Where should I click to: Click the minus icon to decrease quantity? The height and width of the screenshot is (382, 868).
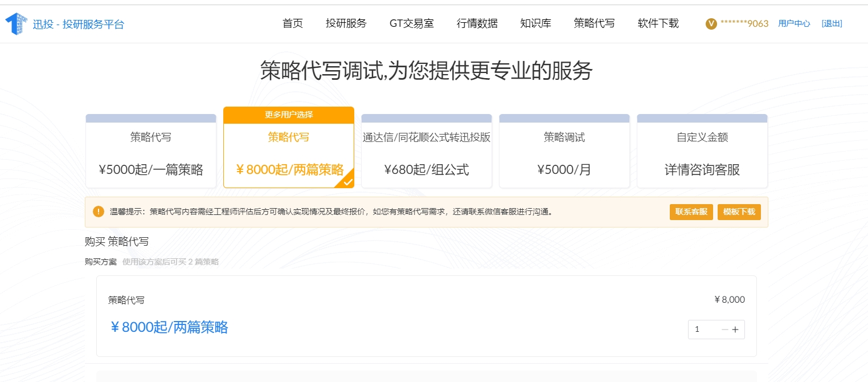pyautogui.click(x=724, y=330)
